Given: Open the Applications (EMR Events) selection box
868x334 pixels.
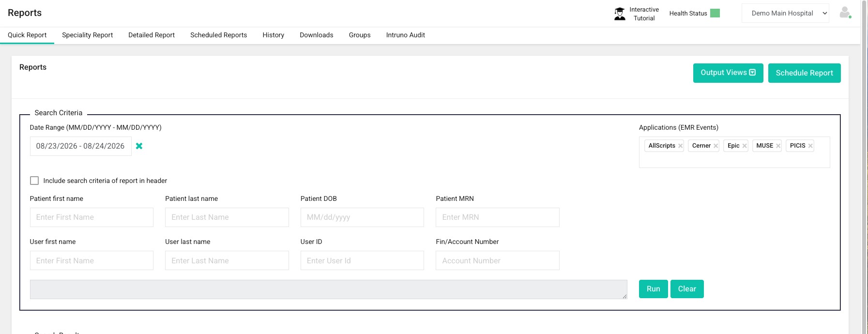Looking at the screenshot, I should [x=734, y=152].
